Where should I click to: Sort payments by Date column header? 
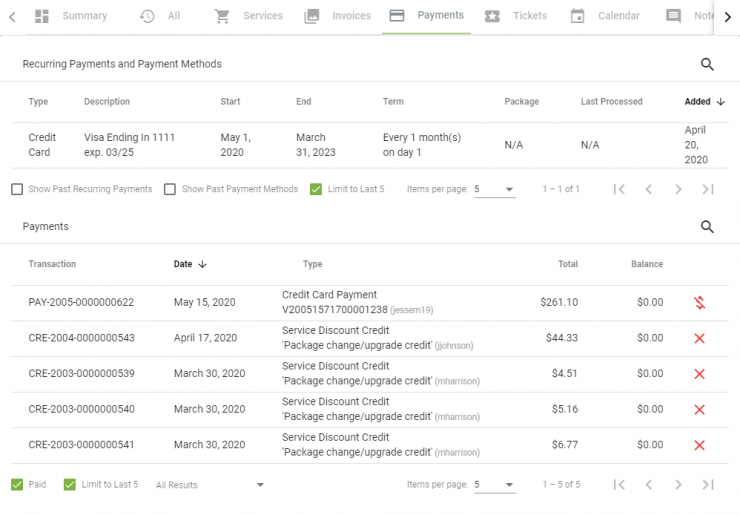(190, 264)
